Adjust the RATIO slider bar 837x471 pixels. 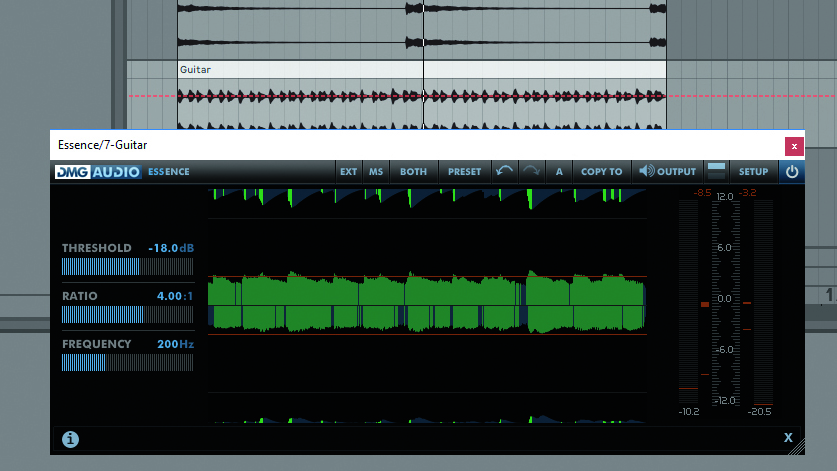tap(128, 314)
